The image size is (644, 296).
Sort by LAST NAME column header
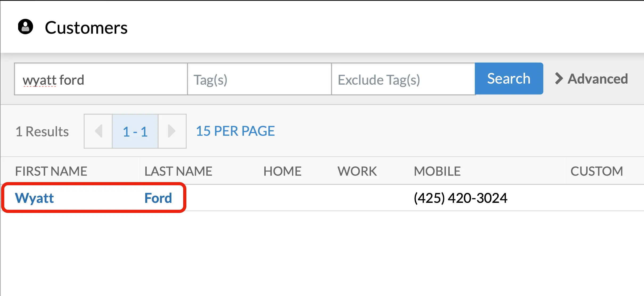coord(178,171)
